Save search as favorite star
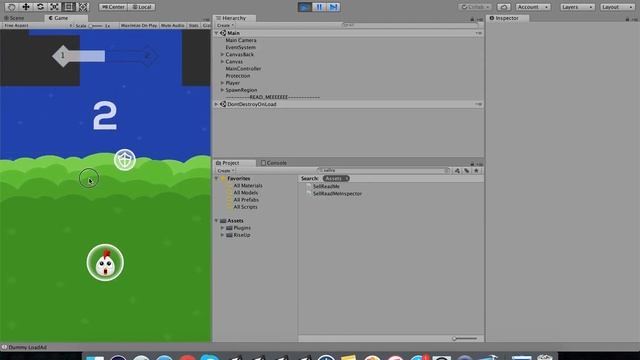Image resolution: width=640 pixels, height=360 pixels. click(476, 171)
